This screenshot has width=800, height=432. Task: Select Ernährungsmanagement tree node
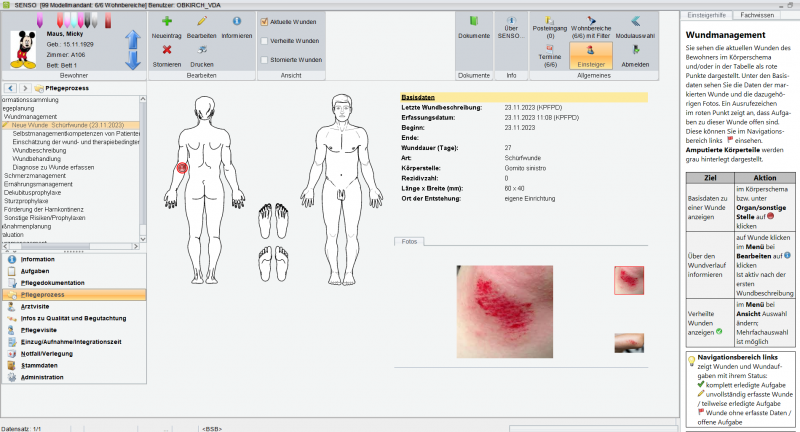click(x=38, y=184)
